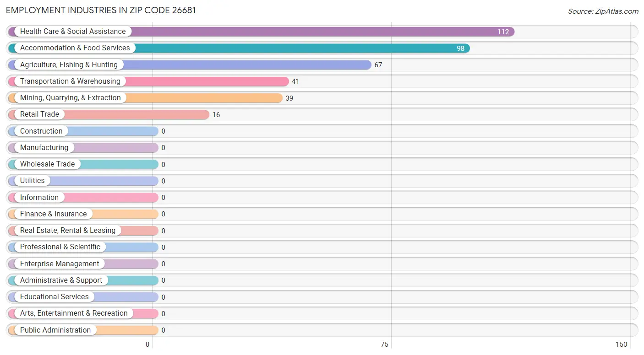This screenshot has height=355, width=644.
Task: Click the Mining, Quarrying, & Extraction label
Action: [71, 98]
